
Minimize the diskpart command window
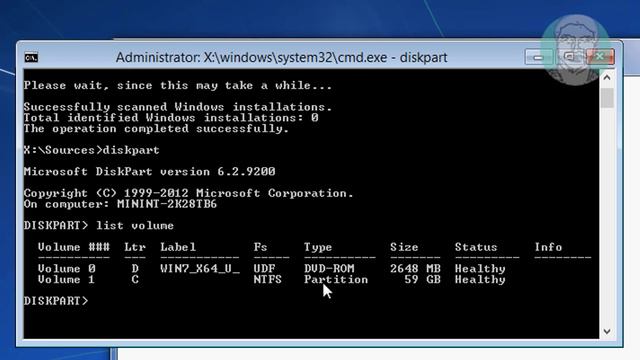pos(538,58)
